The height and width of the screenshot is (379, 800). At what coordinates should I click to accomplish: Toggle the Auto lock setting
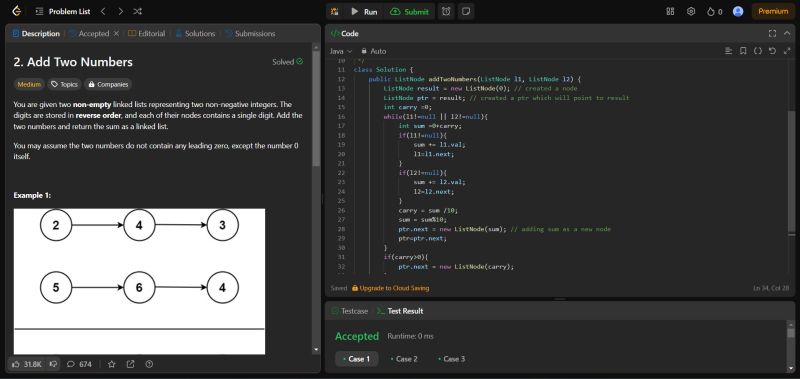373,51
